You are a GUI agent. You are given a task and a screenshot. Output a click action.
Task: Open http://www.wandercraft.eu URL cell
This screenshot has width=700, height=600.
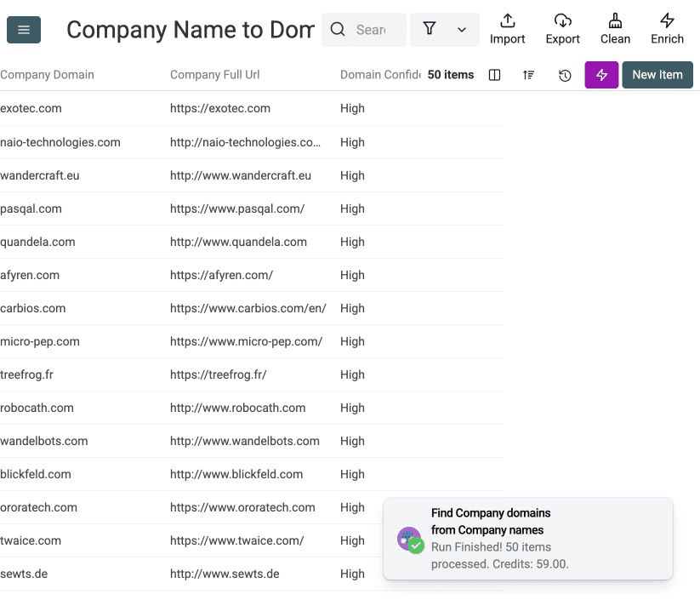(241, 175)
